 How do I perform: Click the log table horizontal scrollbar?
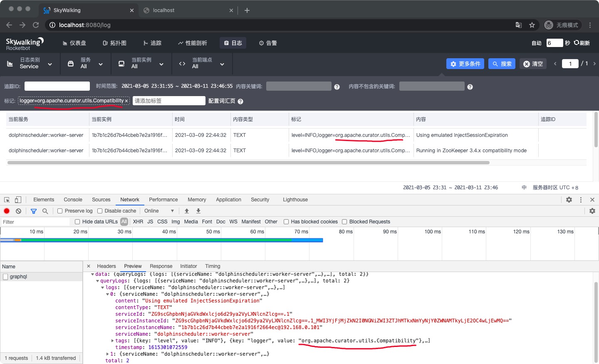[x=248, y=163]
